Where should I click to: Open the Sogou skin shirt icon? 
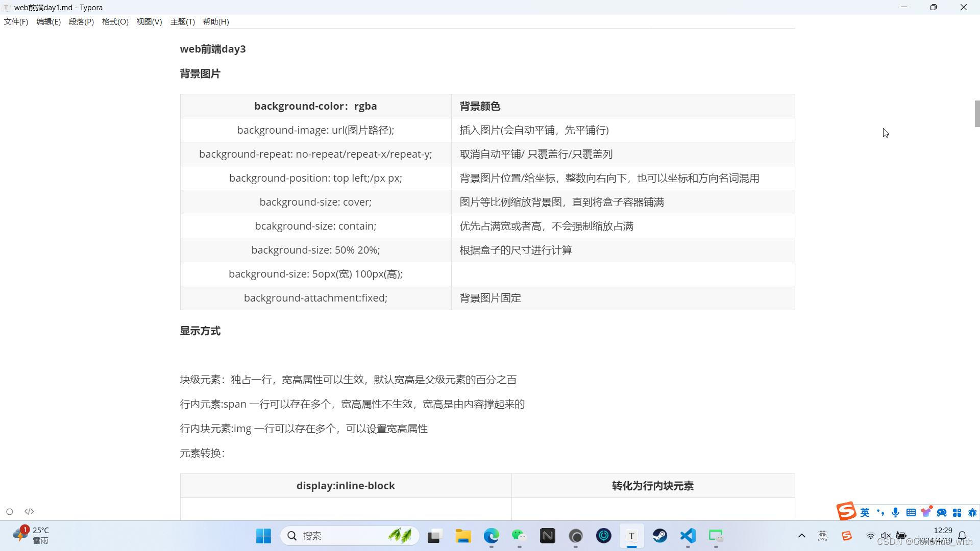click(926, 512)
